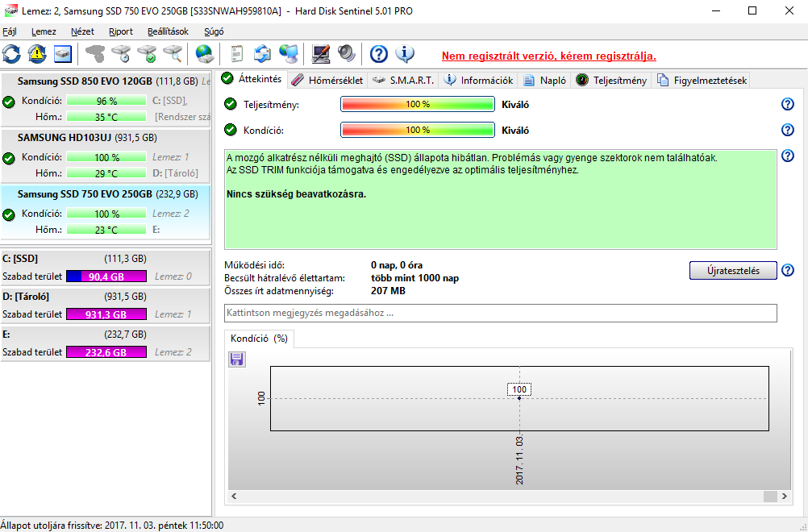808x532 pixels.
Task: Switch to the S.M.A.R.T. tab
Action: (x=403, y=81)
